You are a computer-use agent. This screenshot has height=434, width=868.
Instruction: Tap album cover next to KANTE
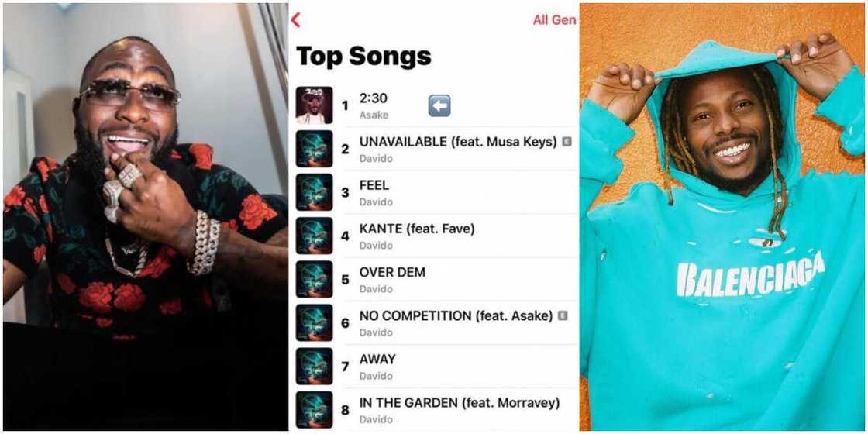pos(314,236)
